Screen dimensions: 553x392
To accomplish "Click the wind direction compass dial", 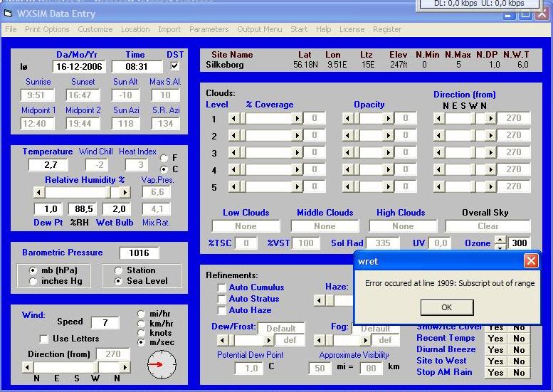I will coord(162,364).
